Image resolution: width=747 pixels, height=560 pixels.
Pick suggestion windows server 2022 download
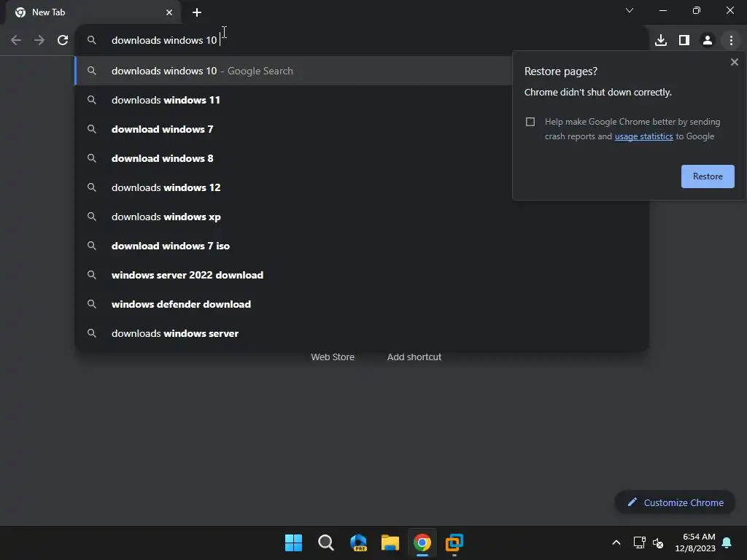pyautogui.click(x=362, y=275)
